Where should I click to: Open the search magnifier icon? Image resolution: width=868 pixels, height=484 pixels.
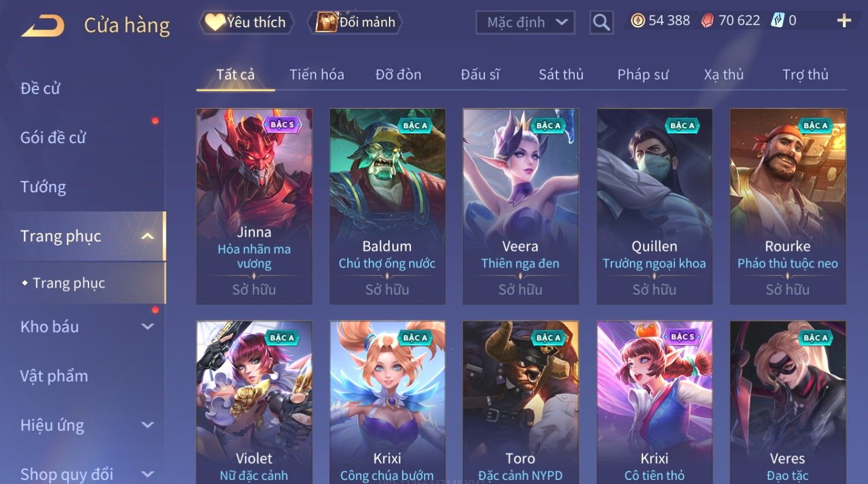pos(601,23)
